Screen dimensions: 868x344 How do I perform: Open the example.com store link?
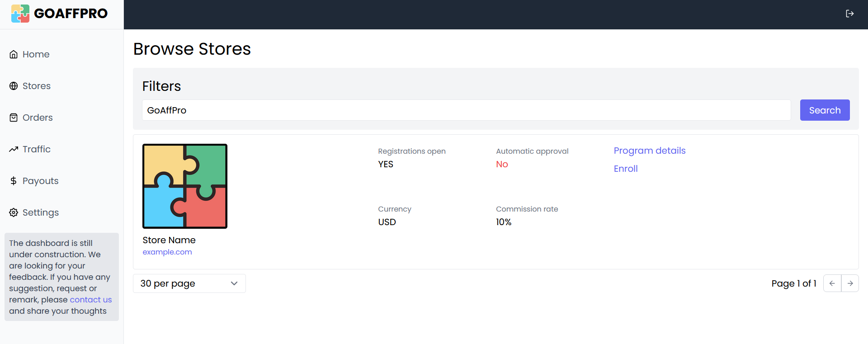pyautogui.click(x=167, y=252)
